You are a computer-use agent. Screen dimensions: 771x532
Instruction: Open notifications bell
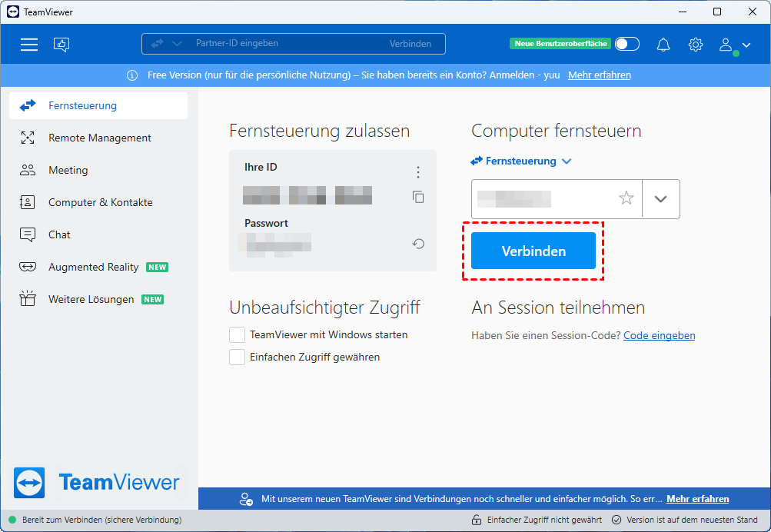tap(663, 45)
